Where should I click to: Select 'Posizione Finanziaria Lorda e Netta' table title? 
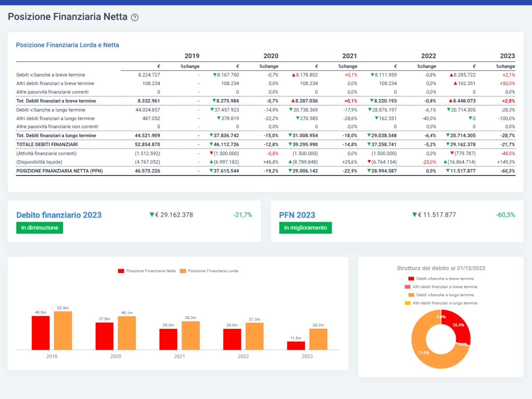coord(67,45)
